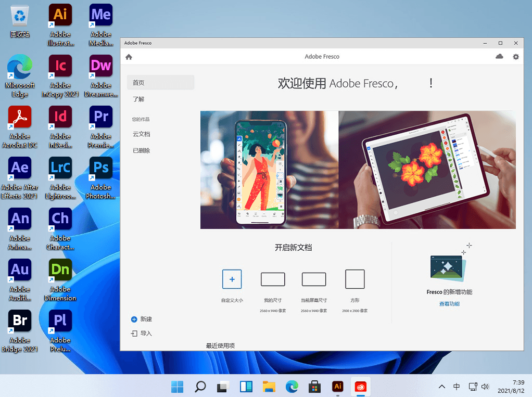Select 首页 in the Fresco sidebar
The height and width of the screenshot is (397, 532).
160,82
